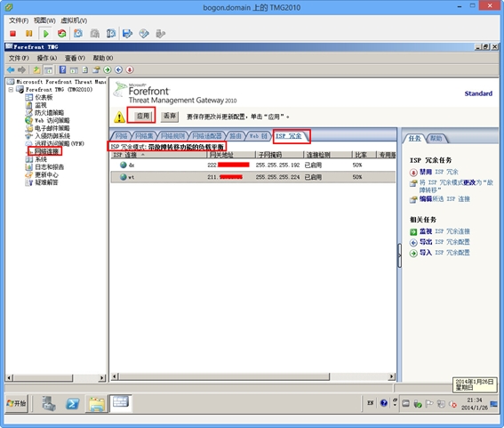Open the 帮助(H) menu in TMG
504x428 pixels.
(103, 58)
